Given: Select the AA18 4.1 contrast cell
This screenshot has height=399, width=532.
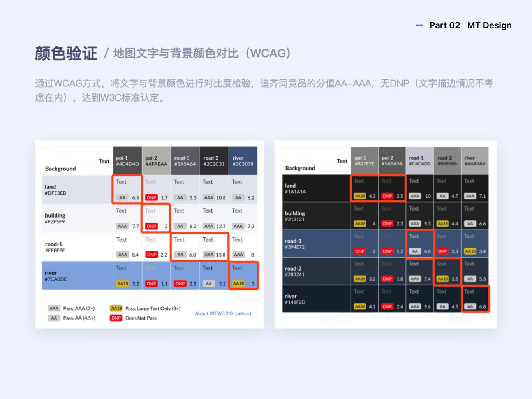Looking at the screenshot, I should click(365, 299).
